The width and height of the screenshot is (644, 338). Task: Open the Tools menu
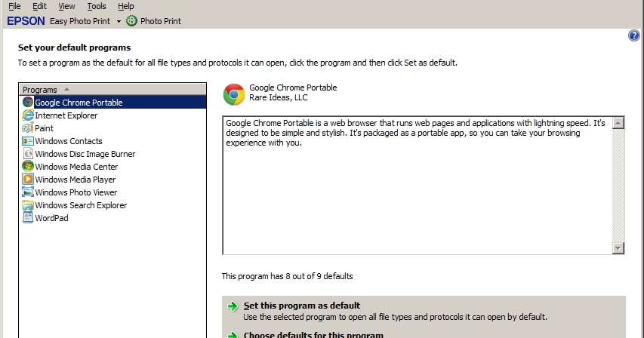tap(97, 6)
